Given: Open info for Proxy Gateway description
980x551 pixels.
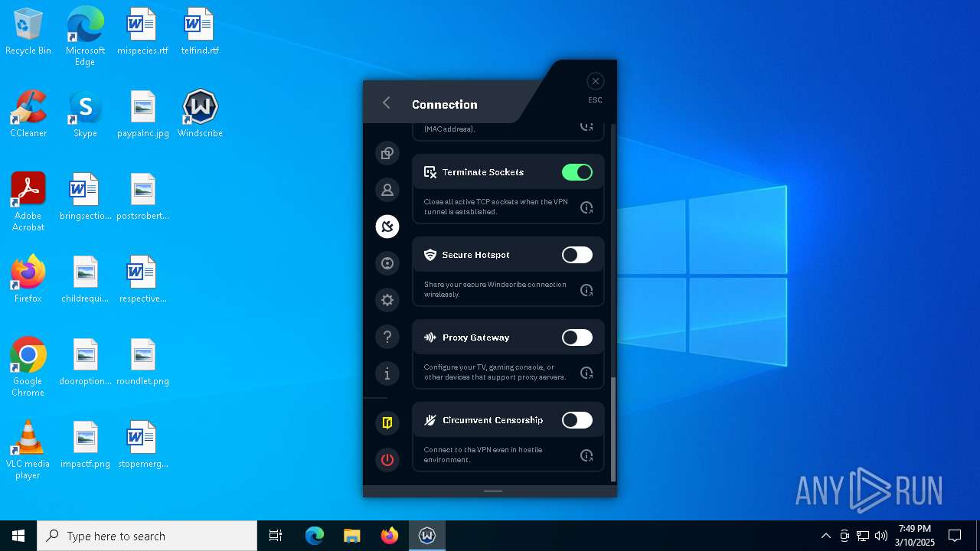Looking at the screenshot, I should click(x=586, y=373).
